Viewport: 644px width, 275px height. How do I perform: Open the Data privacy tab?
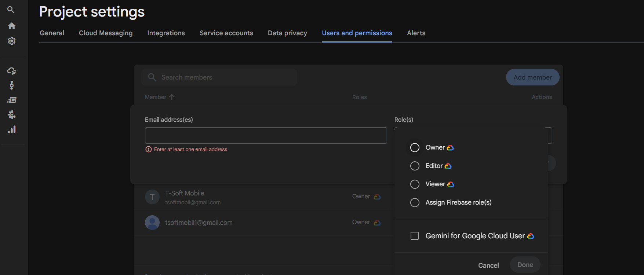coord(287,33)
